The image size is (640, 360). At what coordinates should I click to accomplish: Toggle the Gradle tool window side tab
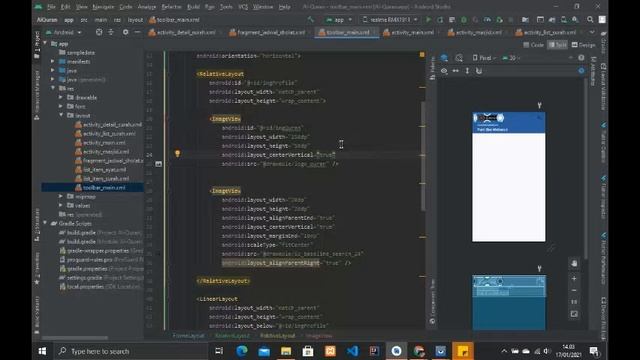(603, 42)
